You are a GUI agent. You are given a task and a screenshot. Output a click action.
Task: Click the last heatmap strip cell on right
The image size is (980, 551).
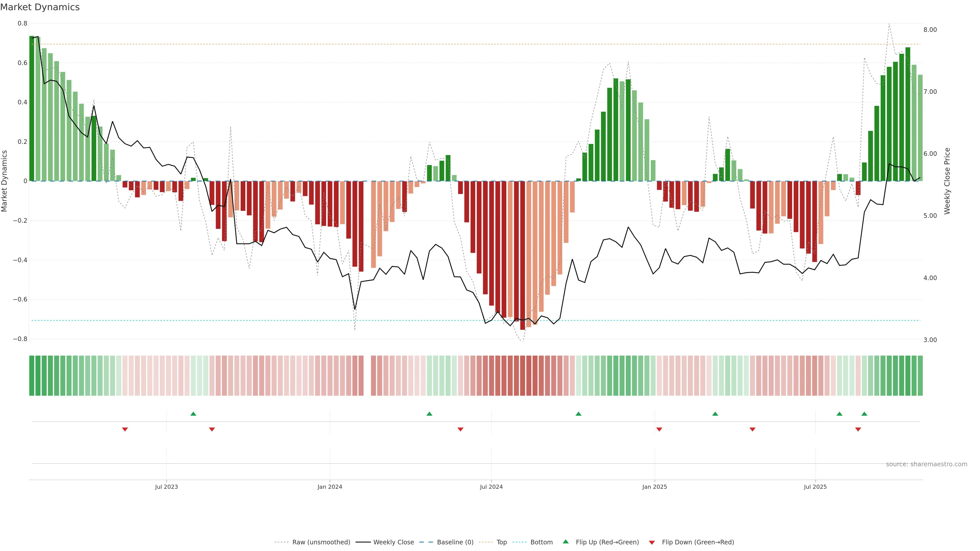pos(920,376)
